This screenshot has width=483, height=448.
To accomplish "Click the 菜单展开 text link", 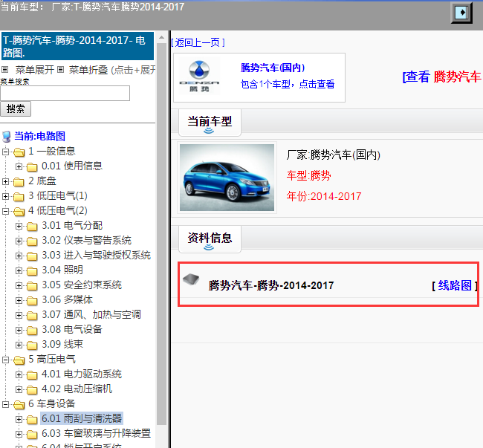I will click(35, 70).
